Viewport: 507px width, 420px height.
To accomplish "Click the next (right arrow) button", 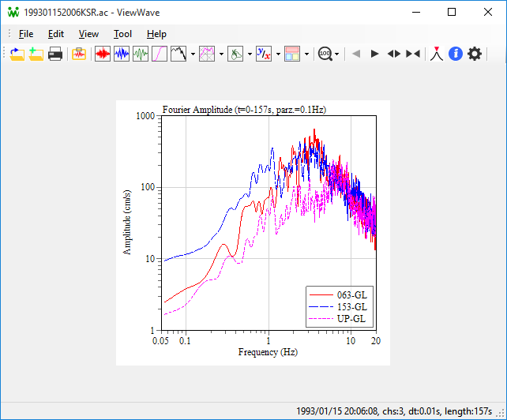I will click(375, 54).
